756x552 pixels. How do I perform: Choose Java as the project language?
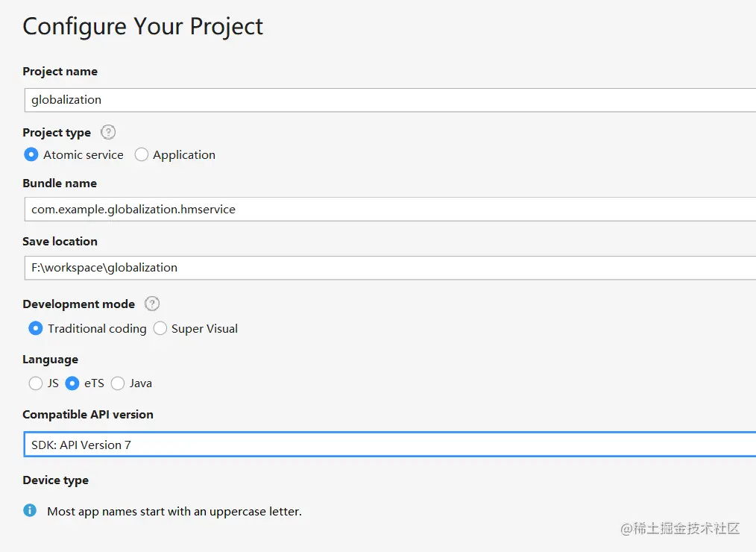tap(118, 383)
